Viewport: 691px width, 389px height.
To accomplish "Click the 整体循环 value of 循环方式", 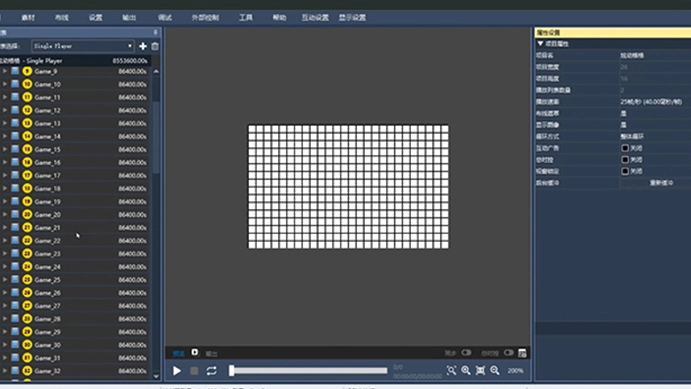I will point(632,136).
